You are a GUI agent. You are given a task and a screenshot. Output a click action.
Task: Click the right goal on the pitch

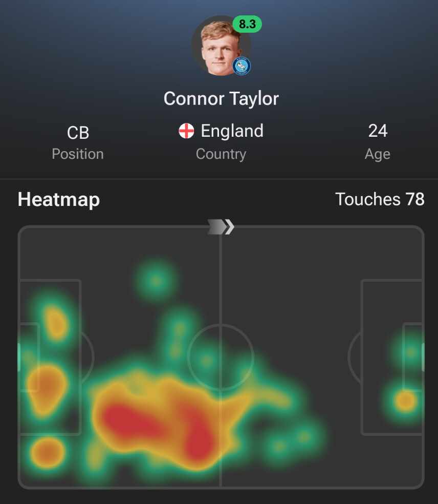[423, 357]
